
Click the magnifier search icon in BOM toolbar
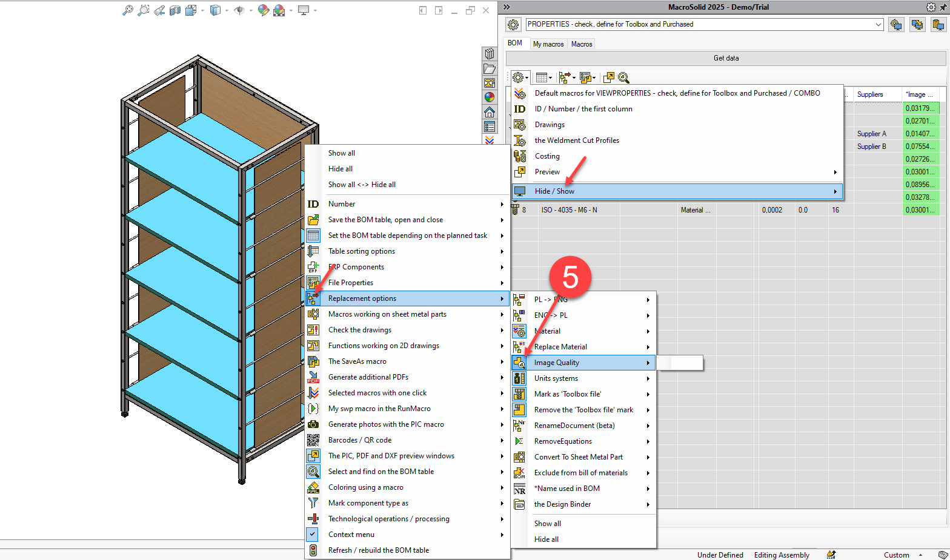[x=624, y=77]
